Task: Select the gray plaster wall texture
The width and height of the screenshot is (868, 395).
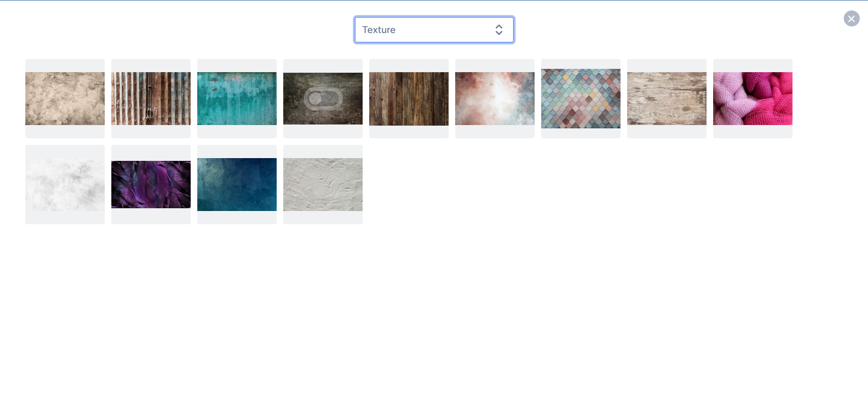Action: [323, 185]
